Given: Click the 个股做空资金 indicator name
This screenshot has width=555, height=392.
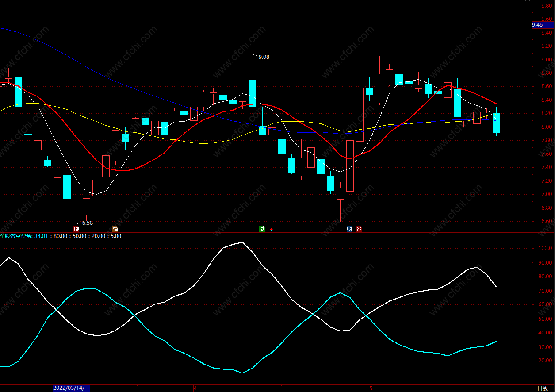Looking at the screenshot, I should coord(16,236).
